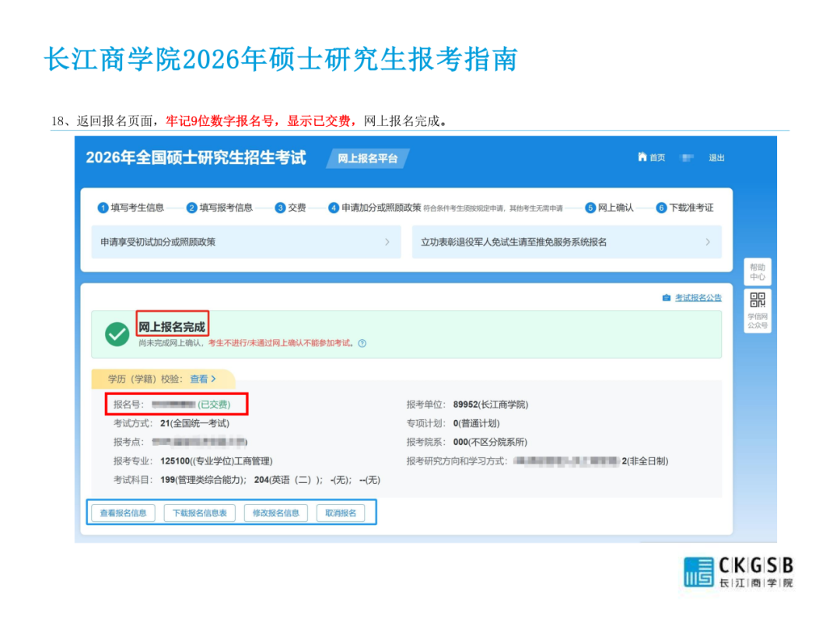Click the green checkmark success icon
This screenshot has height=630, width=840.
117,334
